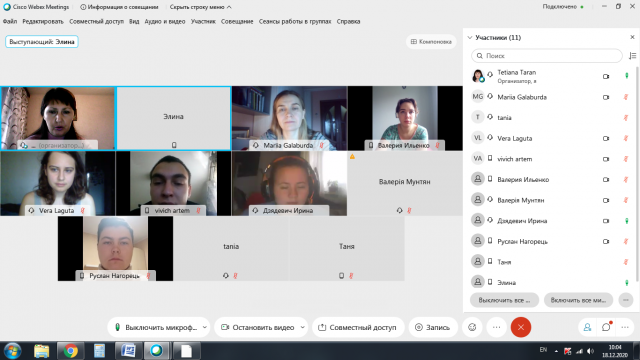Click Остановить видео button
This screenshot has width=640, height=360.
click(x=257, y=327)
